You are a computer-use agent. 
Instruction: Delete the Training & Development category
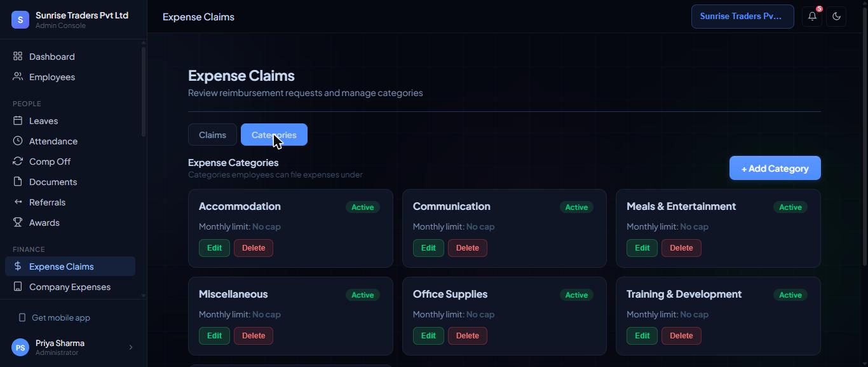(x=681, y=336)
